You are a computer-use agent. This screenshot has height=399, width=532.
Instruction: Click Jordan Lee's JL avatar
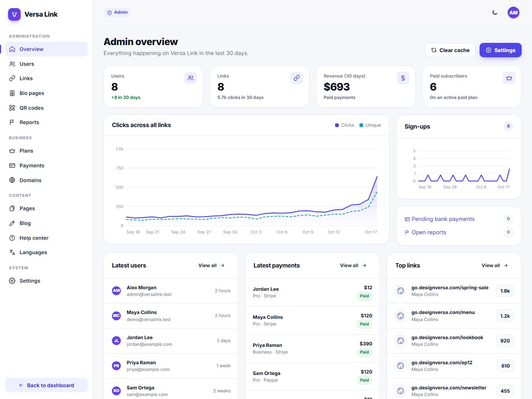[116, 341]
